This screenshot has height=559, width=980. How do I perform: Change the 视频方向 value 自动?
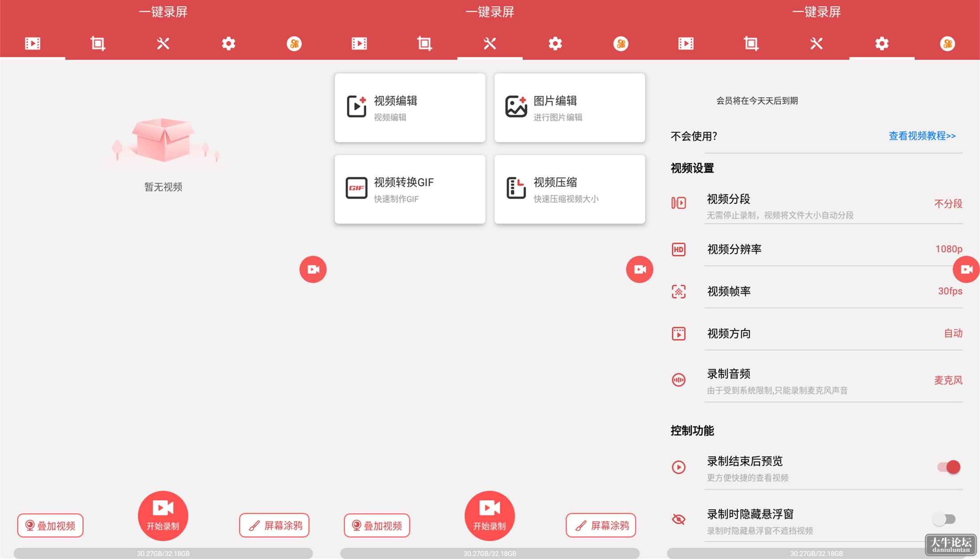click(953, 333)
